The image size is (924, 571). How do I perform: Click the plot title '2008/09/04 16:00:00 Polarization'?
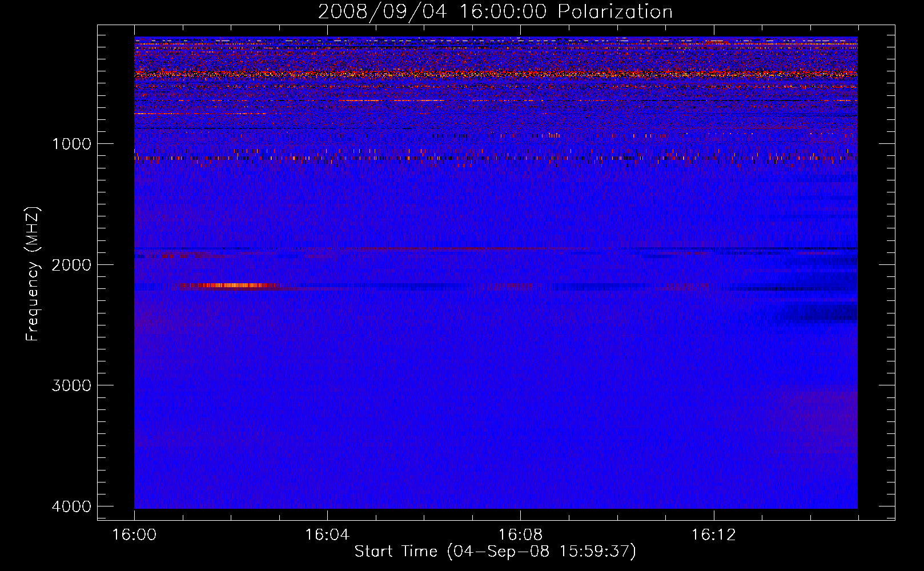click(495, 12)
